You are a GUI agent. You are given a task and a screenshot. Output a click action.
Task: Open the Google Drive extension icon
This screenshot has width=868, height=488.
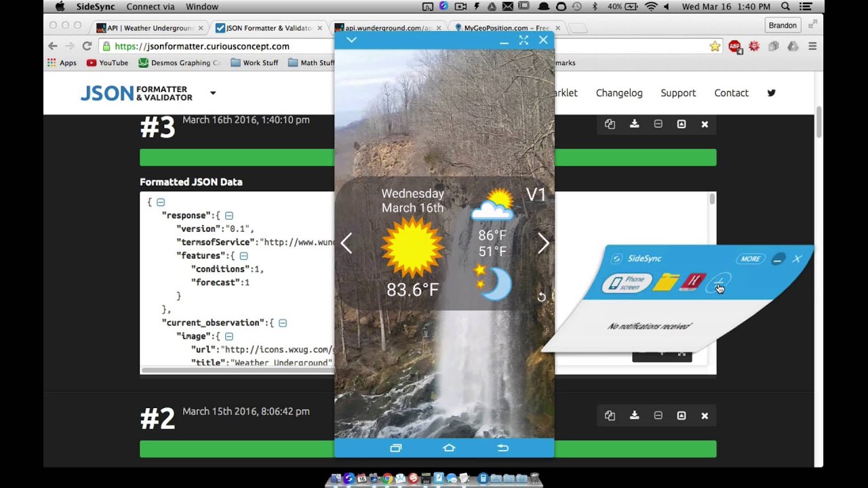pyautogui.click(x=793, y=46)
